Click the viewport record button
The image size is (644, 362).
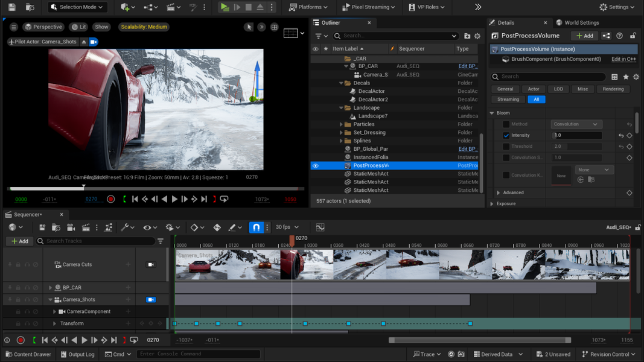(x=111, y=199)
